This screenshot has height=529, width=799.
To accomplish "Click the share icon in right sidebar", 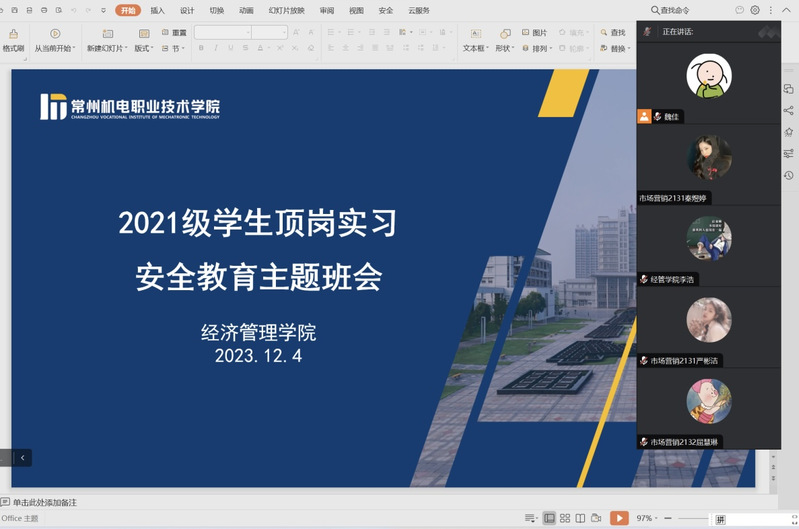I will (x=788, y=110).
